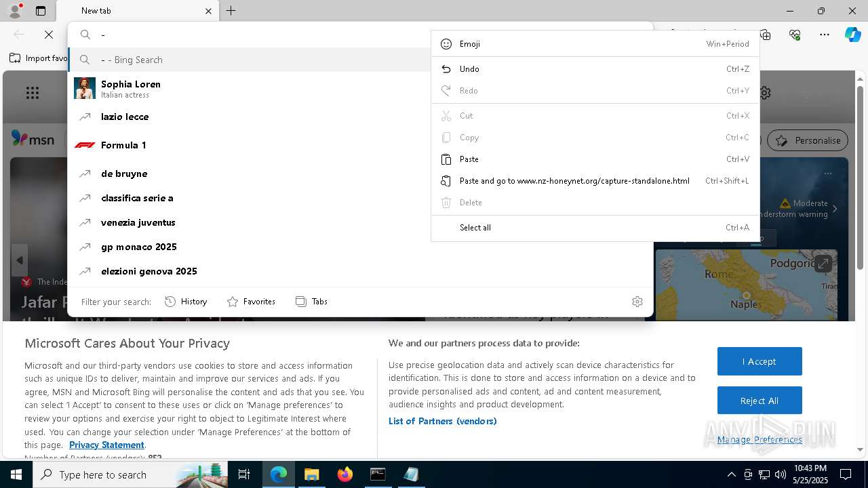
Task: Switch to Microsoft Edge taskbar icon
Action: click(x=279, y=474)
